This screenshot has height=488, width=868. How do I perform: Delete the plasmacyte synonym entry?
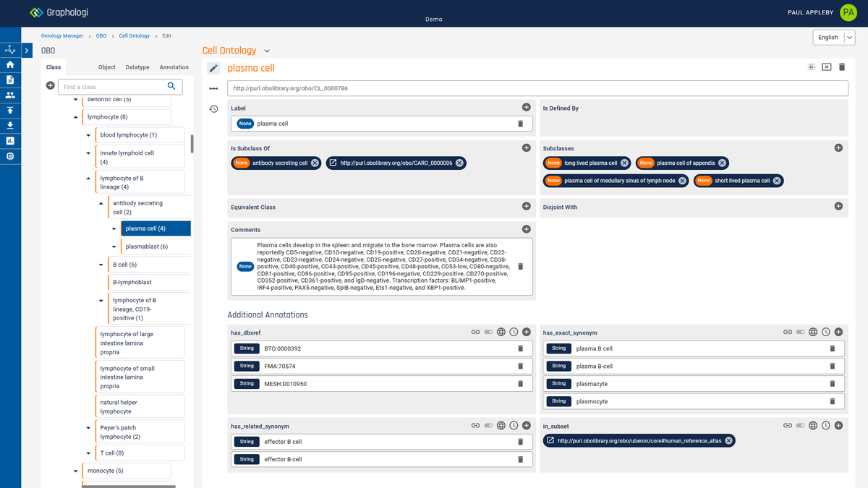tap(832, 383)
